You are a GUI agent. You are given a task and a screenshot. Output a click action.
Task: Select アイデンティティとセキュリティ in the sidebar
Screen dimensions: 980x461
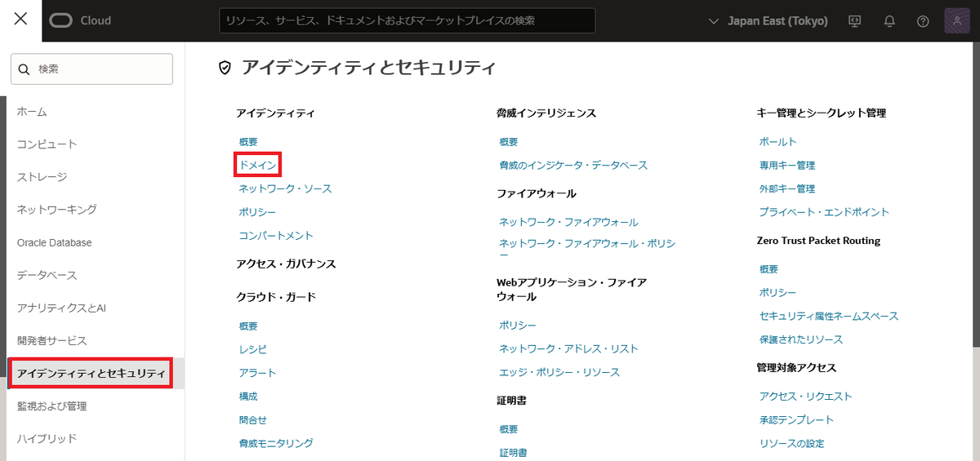click(91, 373)
